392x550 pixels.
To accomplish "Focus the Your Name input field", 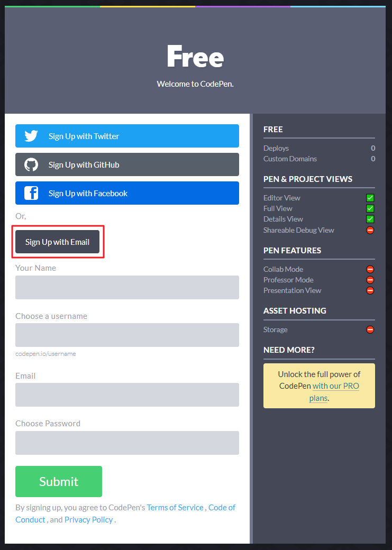I will [127, 287].
